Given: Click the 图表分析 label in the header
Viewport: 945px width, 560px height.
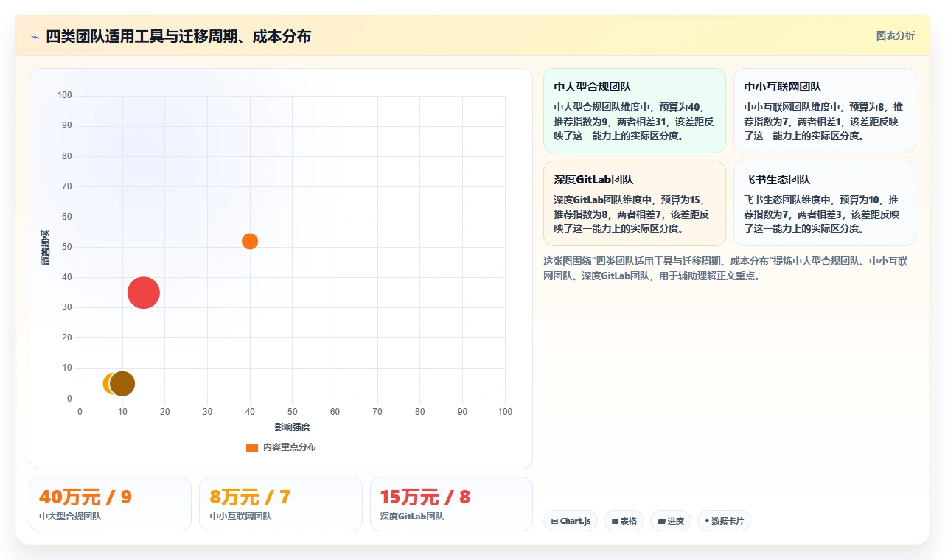Looking at the screenshot, I should coord(895,35).
